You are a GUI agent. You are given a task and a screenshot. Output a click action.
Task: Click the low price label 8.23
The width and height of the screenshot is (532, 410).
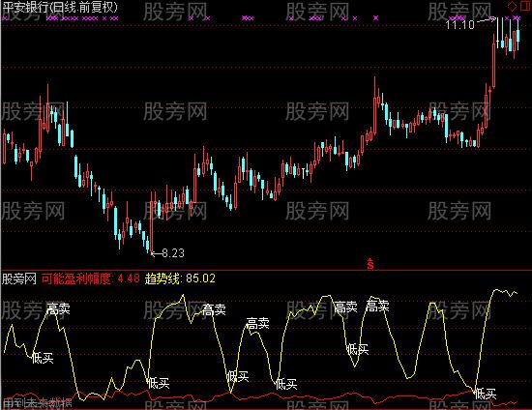click(x=173, y=253)
